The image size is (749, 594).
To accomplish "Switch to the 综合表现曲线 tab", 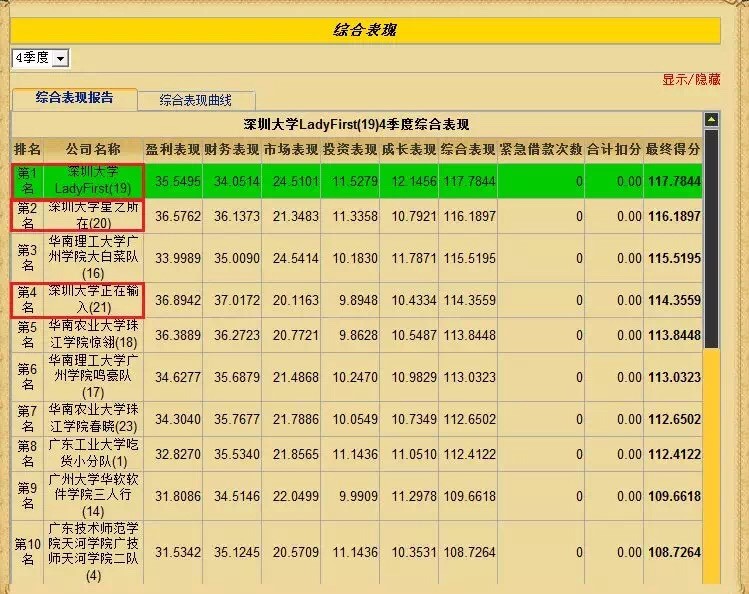I will click(196, 101).
